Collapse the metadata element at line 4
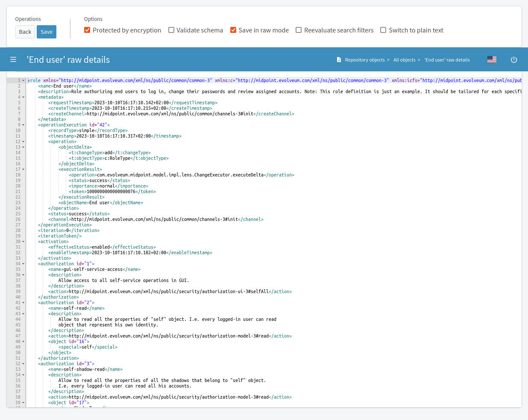This screenshot has width=528, height=420. (x=24, y=97)
